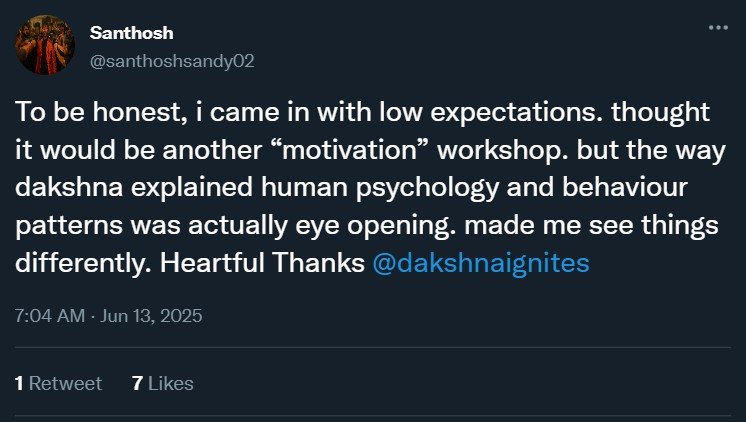View the 7 Likes list
This screenshot has height=422, width=746.
click(x=163, y=383)
